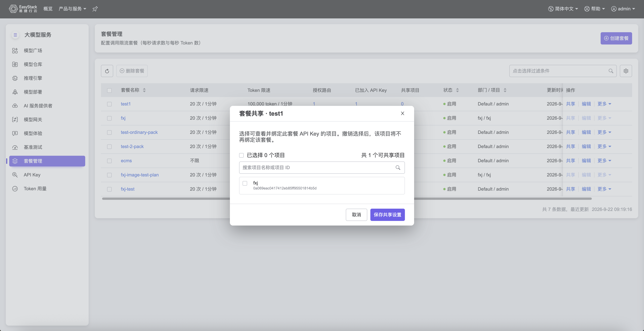The height and width of the screenshot is (331, 644).
Task: View Token 用量 in sidebar
Action: click(x=47, y=189)
